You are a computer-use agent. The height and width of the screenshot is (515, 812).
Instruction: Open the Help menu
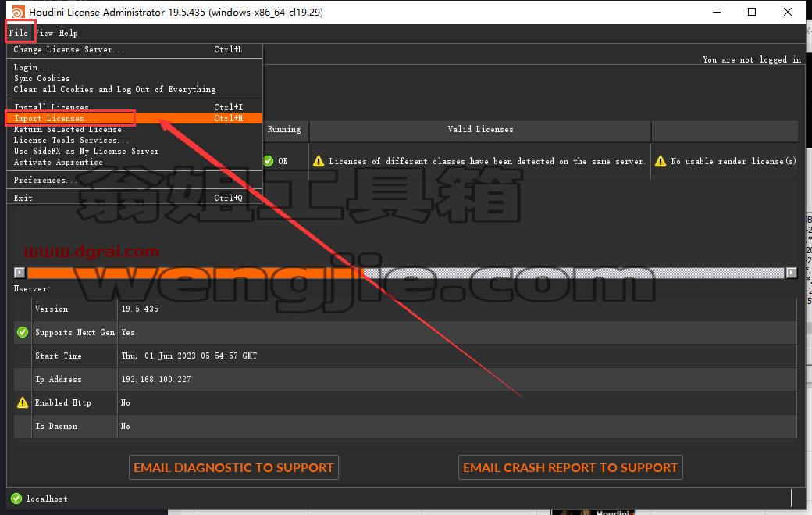coord(68,33)
